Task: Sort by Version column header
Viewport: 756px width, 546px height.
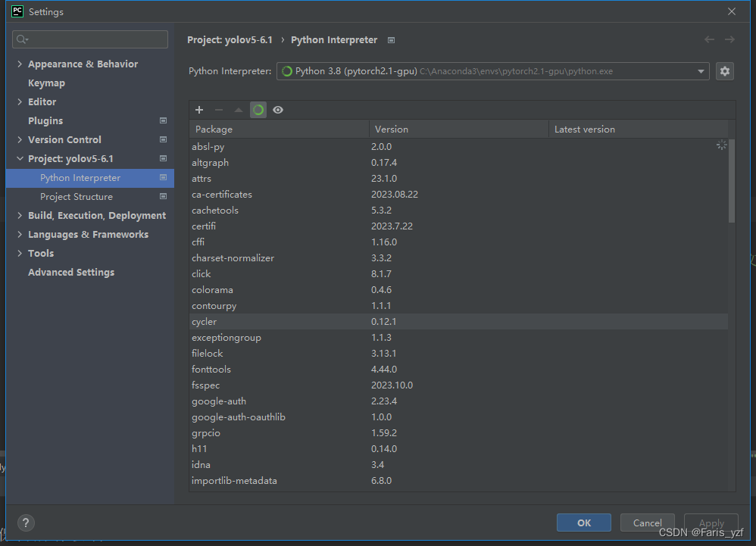Action: pos(458,129)
